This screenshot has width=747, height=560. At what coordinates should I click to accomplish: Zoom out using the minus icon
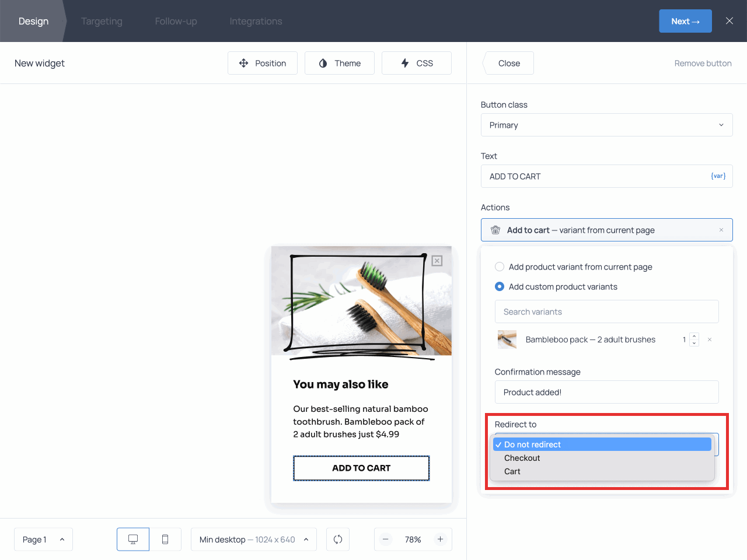coord(386,540)
